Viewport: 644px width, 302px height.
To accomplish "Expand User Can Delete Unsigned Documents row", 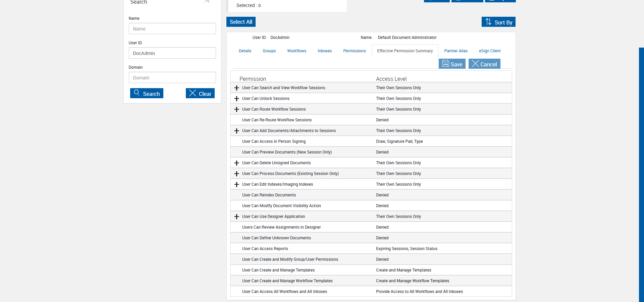I will pyautogui.click(x=236, y=163).
